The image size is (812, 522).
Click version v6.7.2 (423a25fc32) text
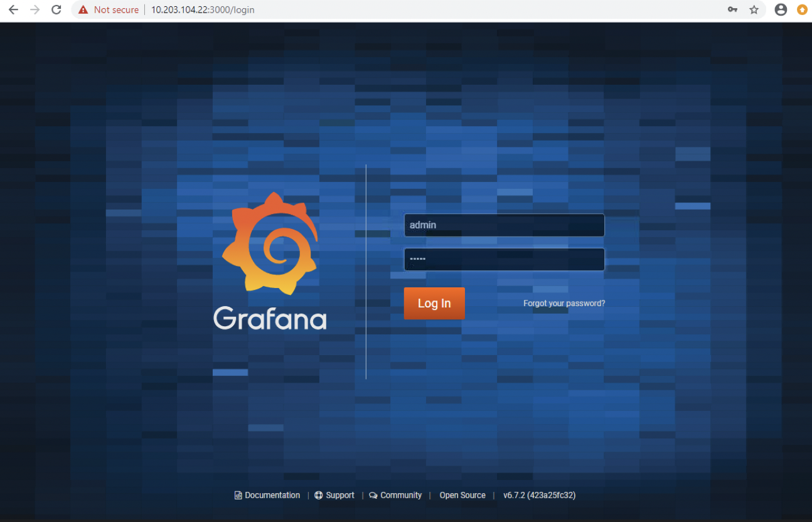(540, 496)
